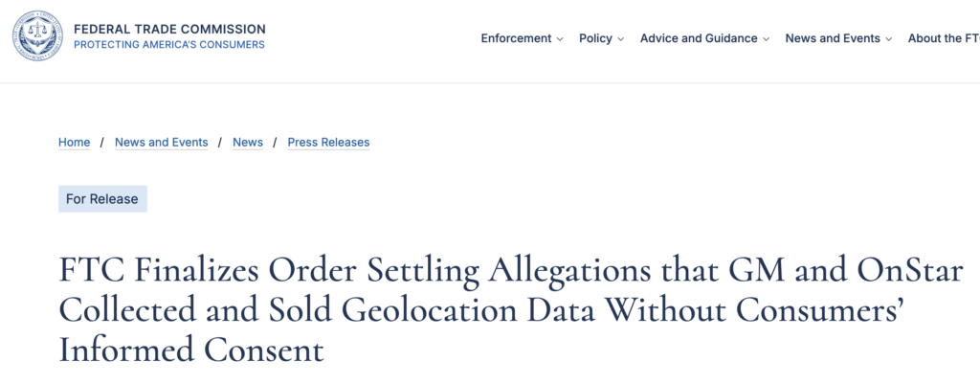This screenshot has height=384, width=980.
Task: Expand the top navigation News and Events chevron
Action: click(889, 39)
